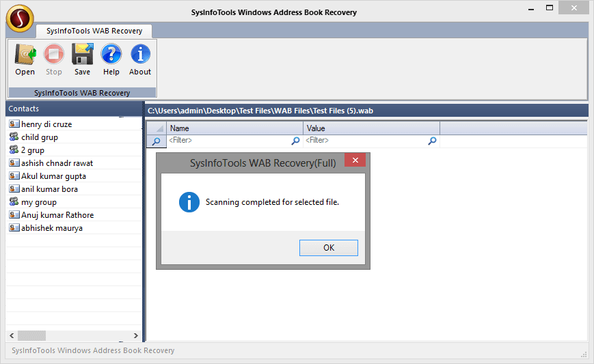Click the contact card icon beside Anuj kumar Rathore
594x364 pixels.
point(14,214)
